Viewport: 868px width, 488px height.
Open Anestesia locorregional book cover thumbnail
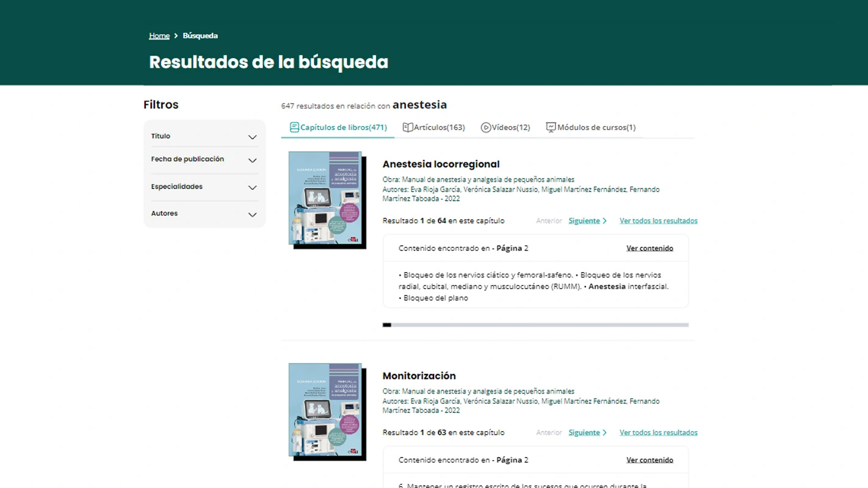[325, 198]
